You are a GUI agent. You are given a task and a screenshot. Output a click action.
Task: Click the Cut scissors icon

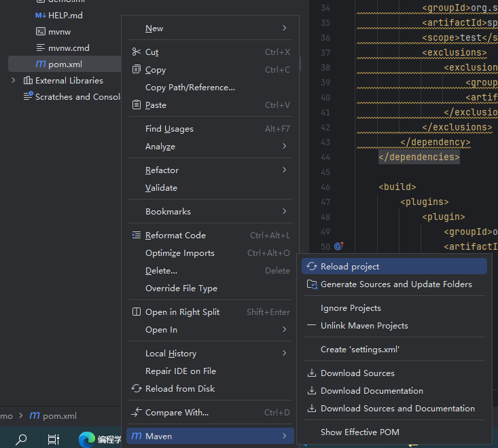click(x=137, y=52)
